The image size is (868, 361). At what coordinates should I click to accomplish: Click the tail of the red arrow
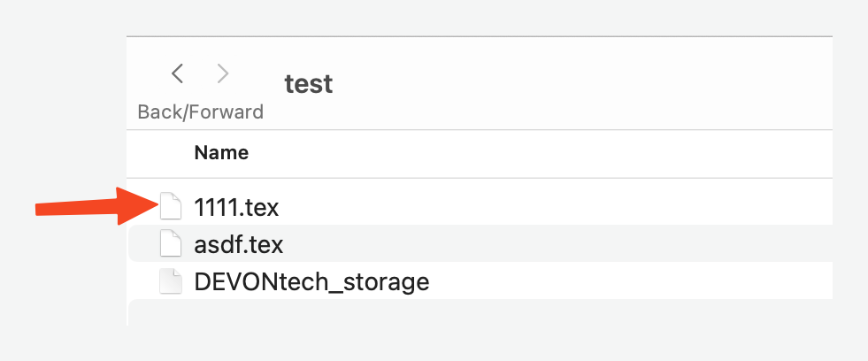coord(44,209)
